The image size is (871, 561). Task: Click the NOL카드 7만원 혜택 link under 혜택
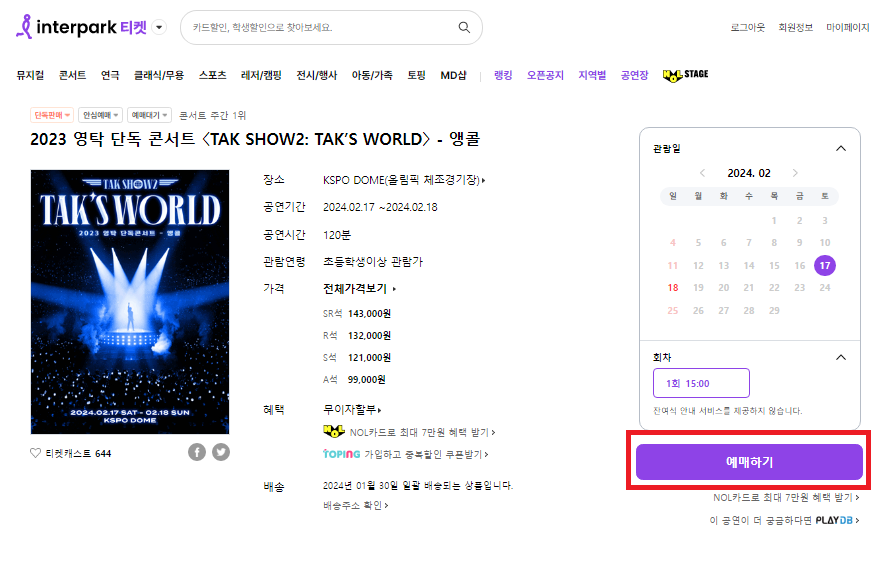pyautogui.click(x=409, y=432)
